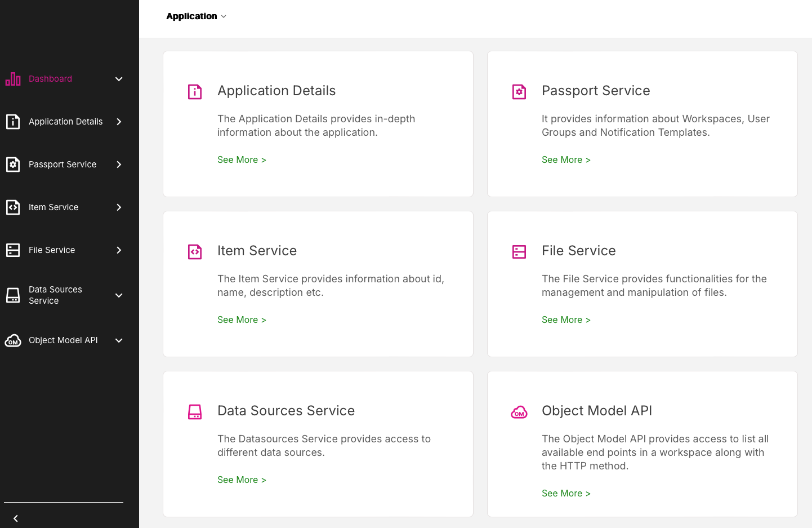This screenshot has width=812, height=528.
Task: Click the Item Service code-file icon in sidebar
Action: 13,207
